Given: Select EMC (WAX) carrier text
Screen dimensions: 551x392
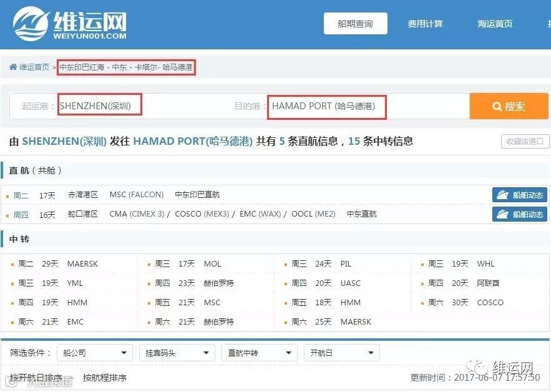Looking at the screenshot, I should tap(260, 213).
